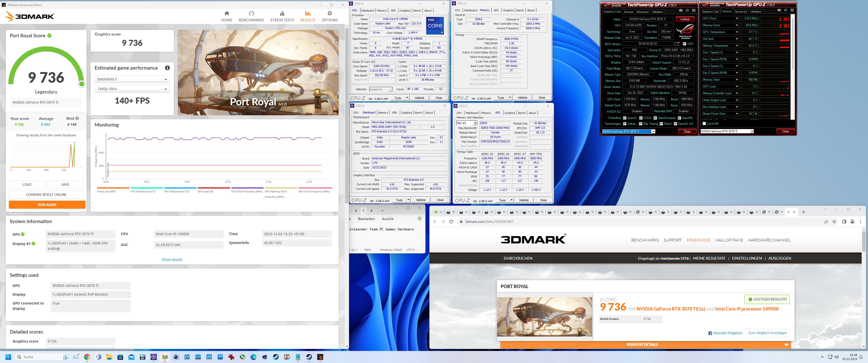The image size is (868, 363).
Task: Expand RESULTAT DETAILS bar on website
Action: 645,345
